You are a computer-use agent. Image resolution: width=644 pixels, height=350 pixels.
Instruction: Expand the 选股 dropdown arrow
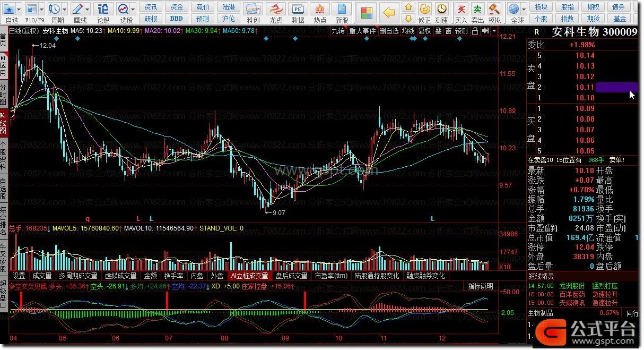pos(133,9)
